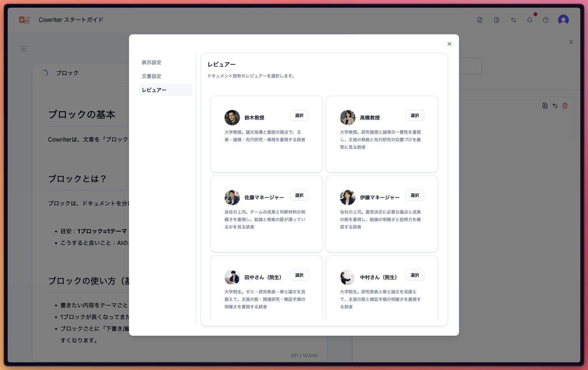Open the notifications bell

530,20
